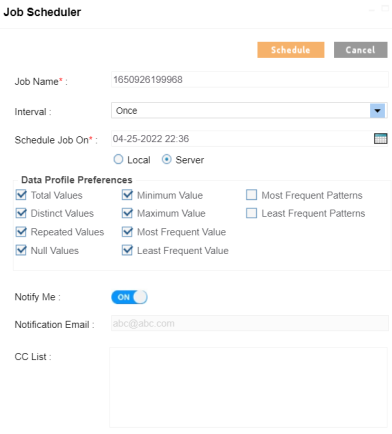Click the Schedule button
The height and width of the screenshot is (434, 392).
[x=291, y=50]
